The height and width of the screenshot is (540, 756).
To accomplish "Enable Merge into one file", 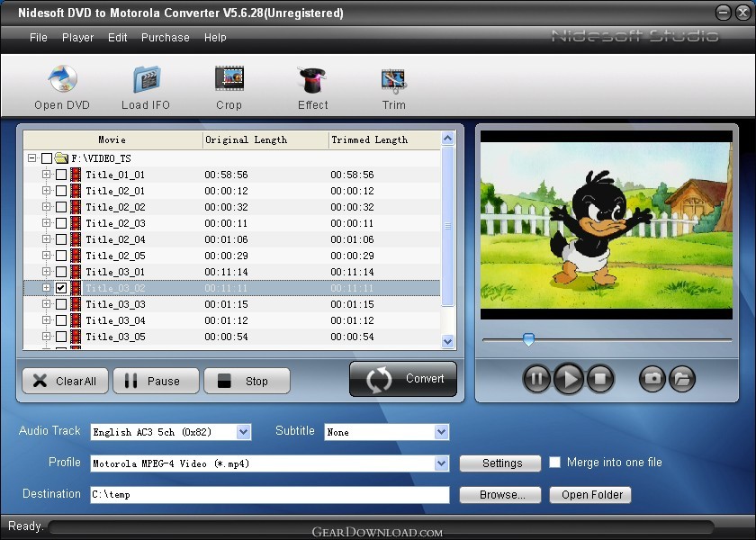I will pos(555,463).
